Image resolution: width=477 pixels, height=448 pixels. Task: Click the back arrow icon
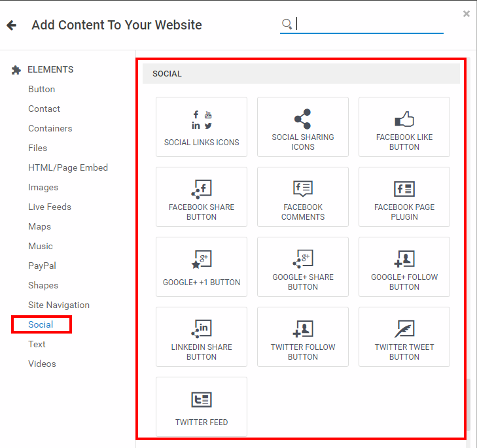(x=12, y=26)
